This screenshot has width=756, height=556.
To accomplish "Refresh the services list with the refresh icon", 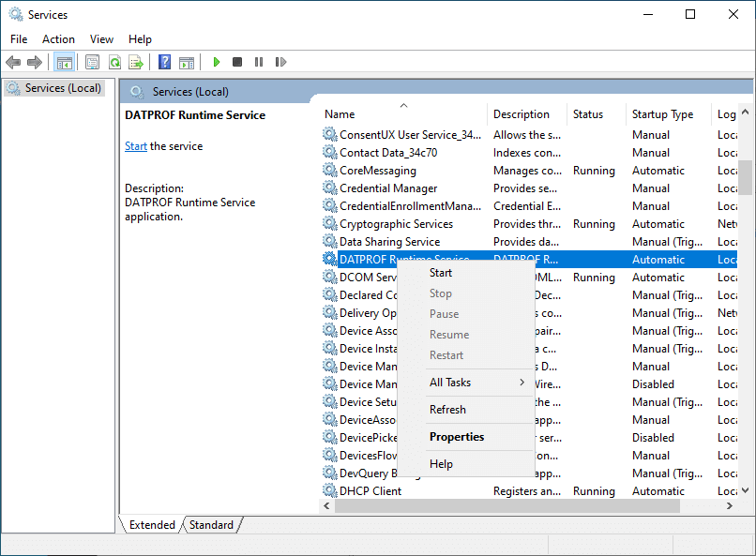I will click(x=114, y=62).
